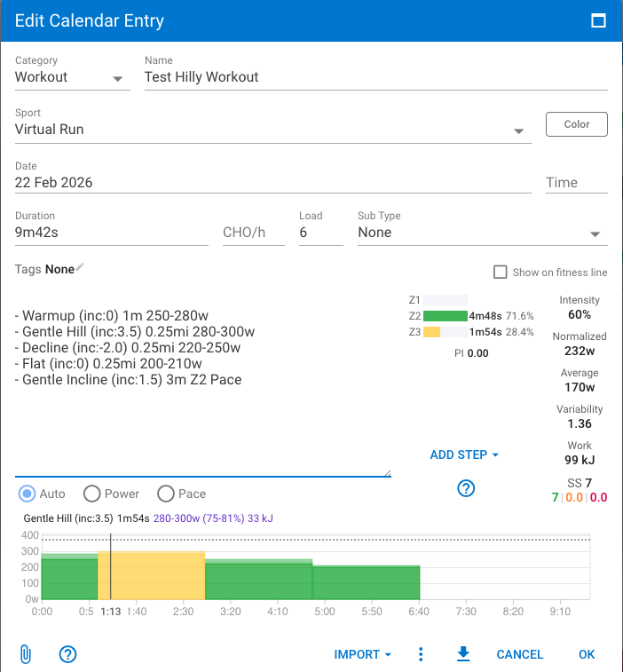
Task: Click the pencil icon to edit tags
Action: click(81, 268)
